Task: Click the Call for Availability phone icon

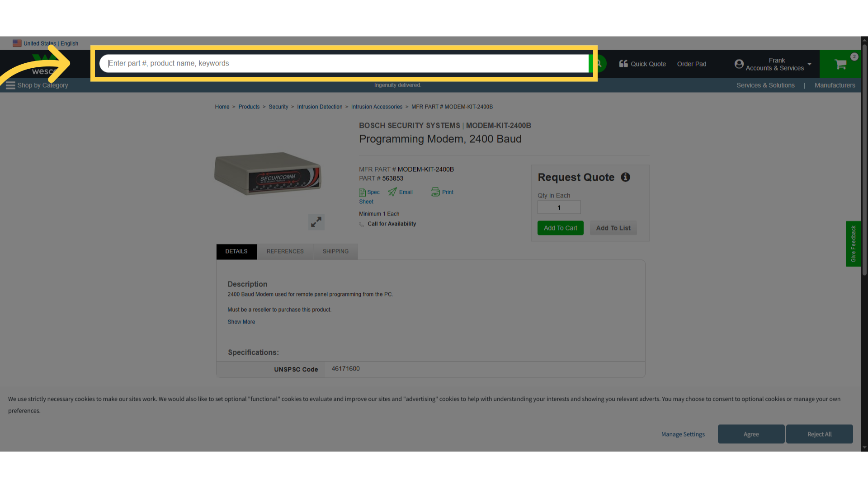Action: (361, 224)
